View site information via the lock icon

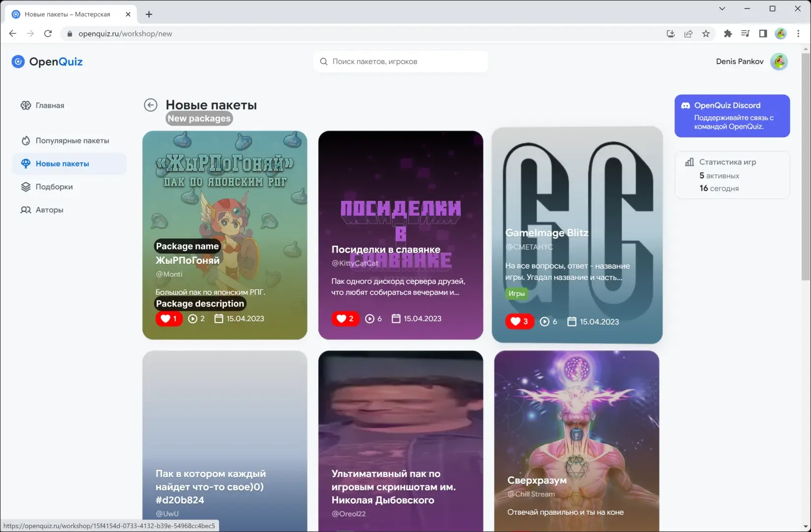click(69, 33)
